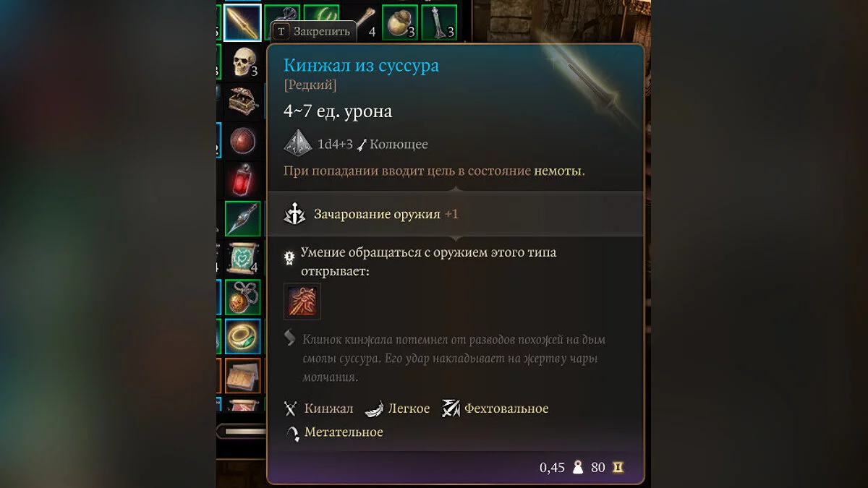Click the 1d4+3 damage dice icon
The width and height of the screenshot is (868, 488).
pos(298,143)
